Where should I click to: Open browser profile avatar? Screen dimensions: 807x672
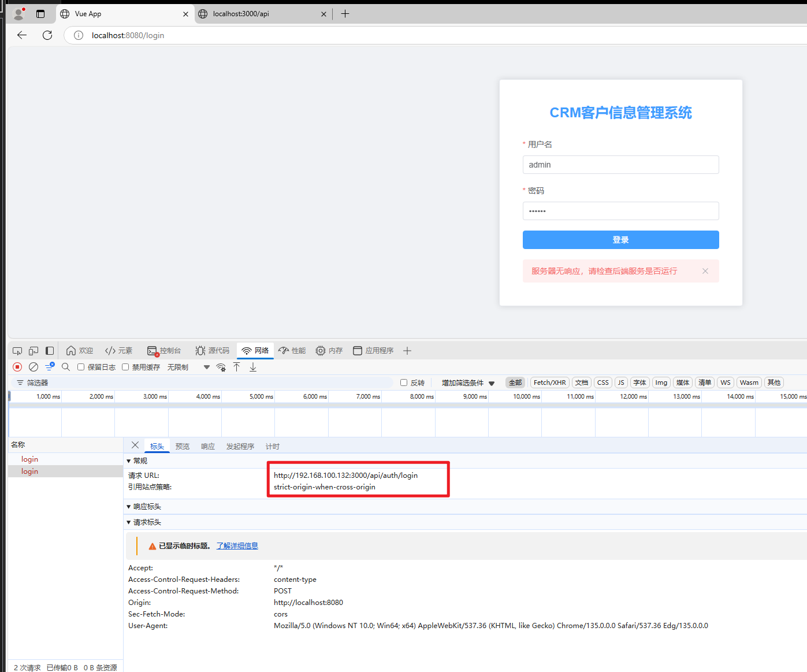pos(19,13)
